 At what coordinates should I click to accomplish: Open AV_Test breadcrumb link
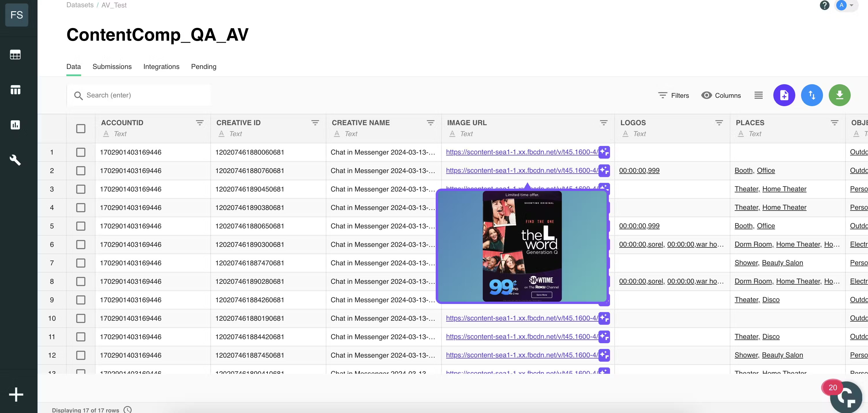point(114,5)
